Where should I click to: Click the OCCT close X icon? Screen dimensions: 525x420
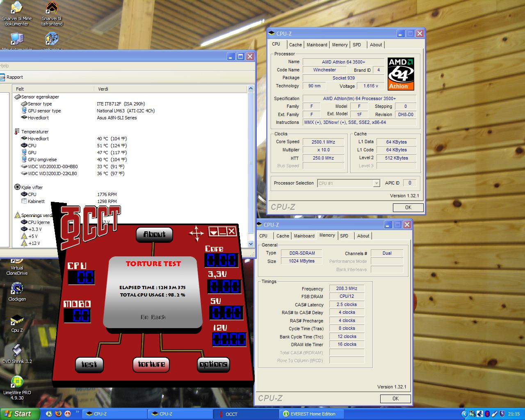[x=232, y=232]
